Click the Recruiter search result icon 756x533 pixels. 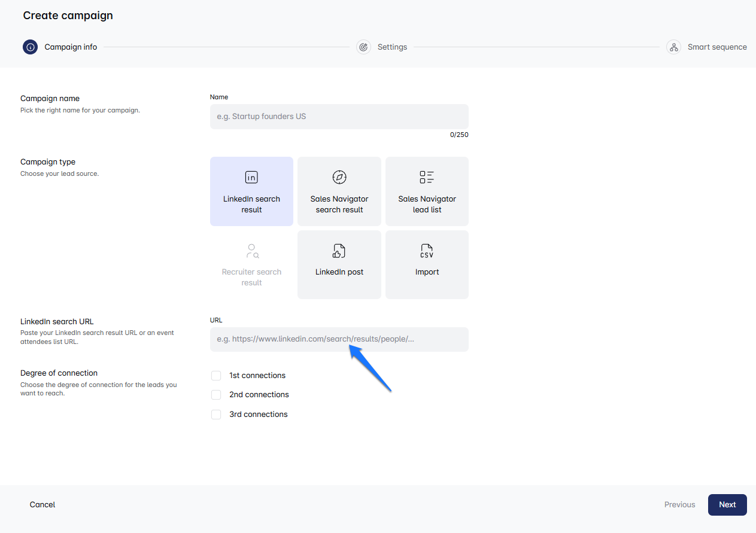coord(252,251)
